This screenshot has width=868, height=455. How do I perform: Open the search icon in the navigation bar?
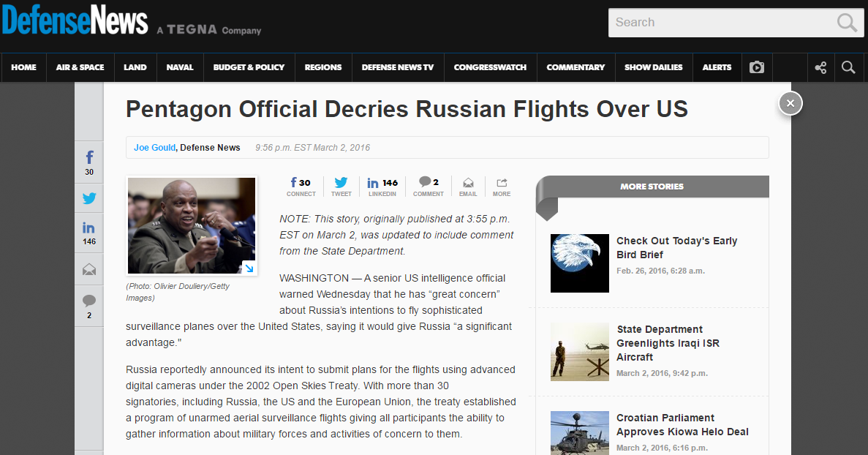[x=848, y=67]
